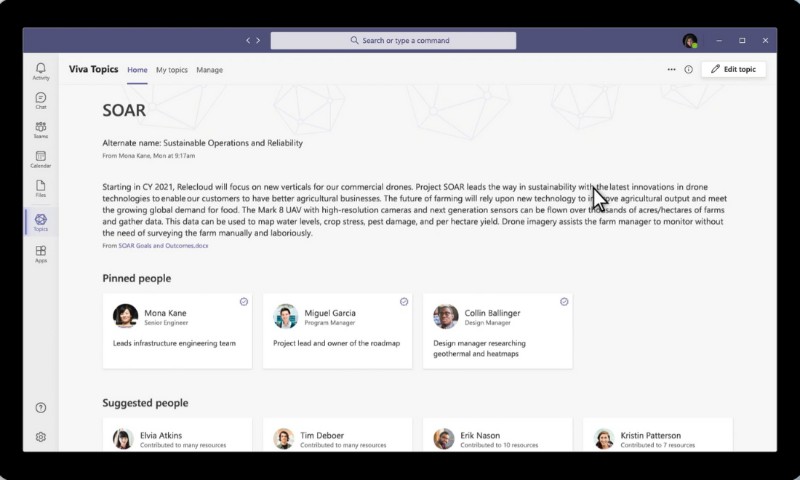
Task: Click the Alternate name line
Action: pos(203,143)
